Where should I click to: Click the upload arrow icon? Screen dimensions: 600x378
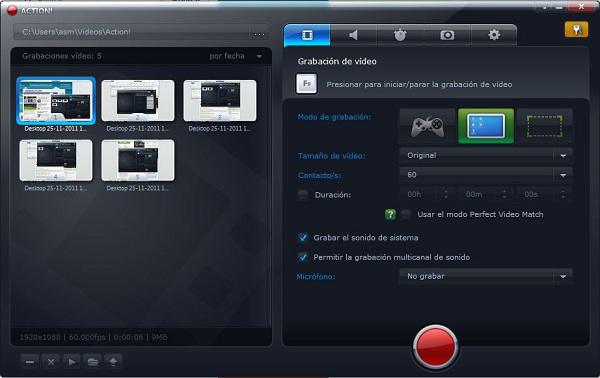point(113,362)
